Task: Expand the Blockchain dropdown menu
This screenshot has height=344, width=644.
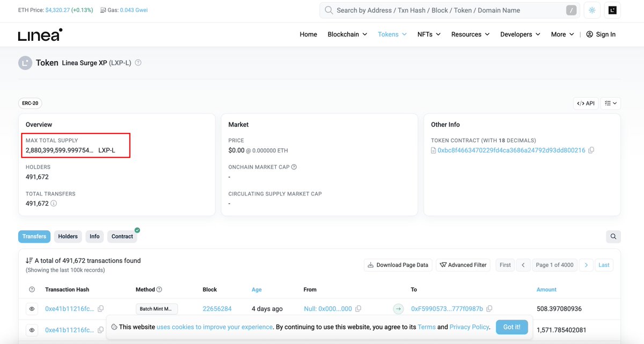Action: 347,34
